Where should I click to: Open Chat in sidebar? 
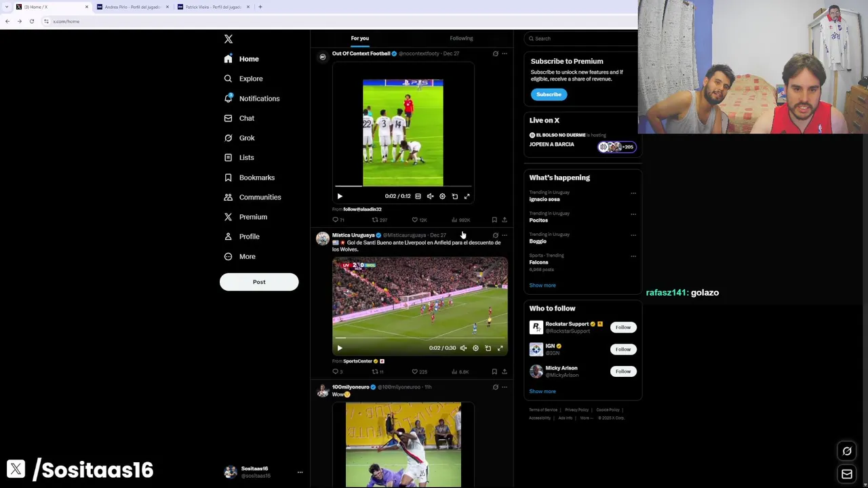coord(239,118)
